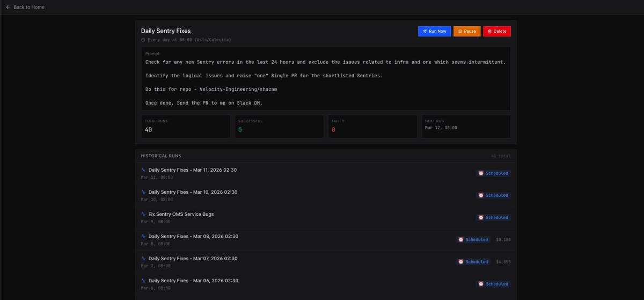Click the clock icon beside the schedule text
This screenshot has width=644, height=300.
click(143, 40)
